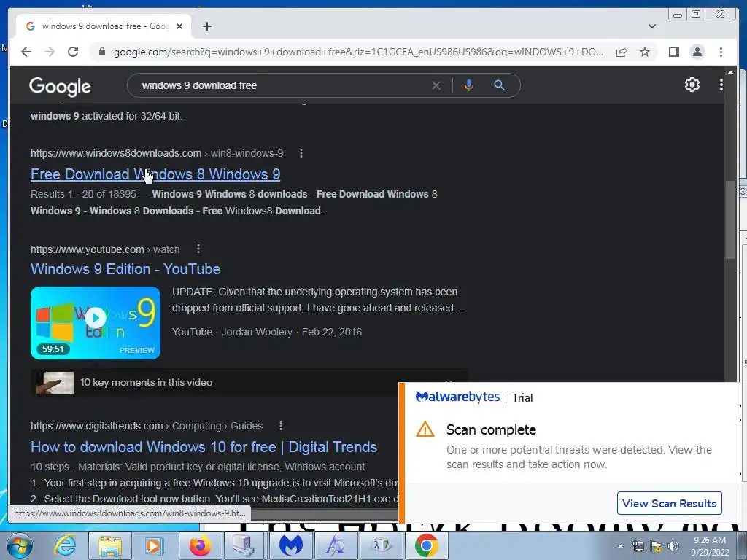Open Google quick settings gear
This screenshot has width=747, height=560.
(692, 85)
